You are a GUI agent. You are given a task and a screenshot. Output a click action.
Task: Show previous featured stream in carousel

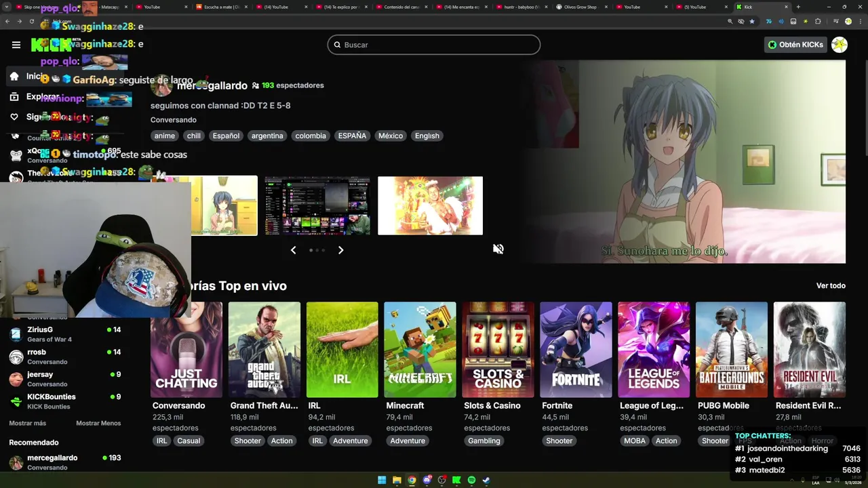pyautogui.click(x=293, y=250)
